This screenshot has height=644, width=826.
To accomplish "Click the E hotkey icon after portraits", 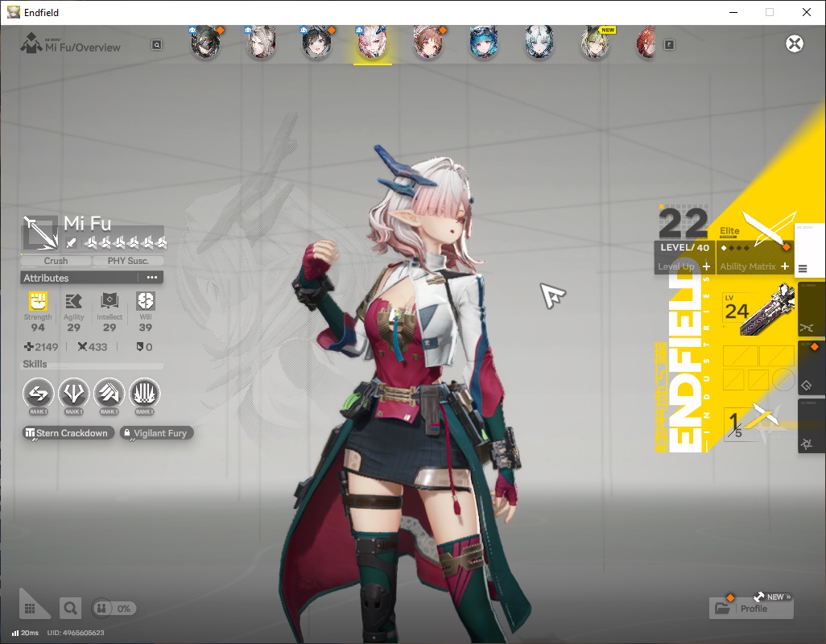I will (x=669, y=45).
